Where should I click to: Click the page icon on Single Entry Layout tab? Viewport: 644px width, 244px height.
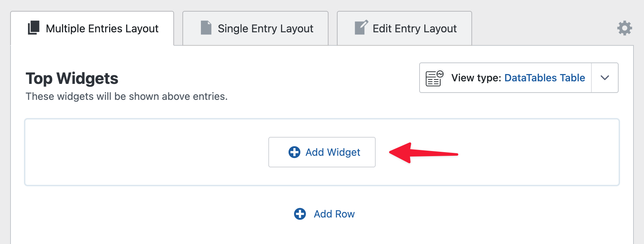pos(206,28)
